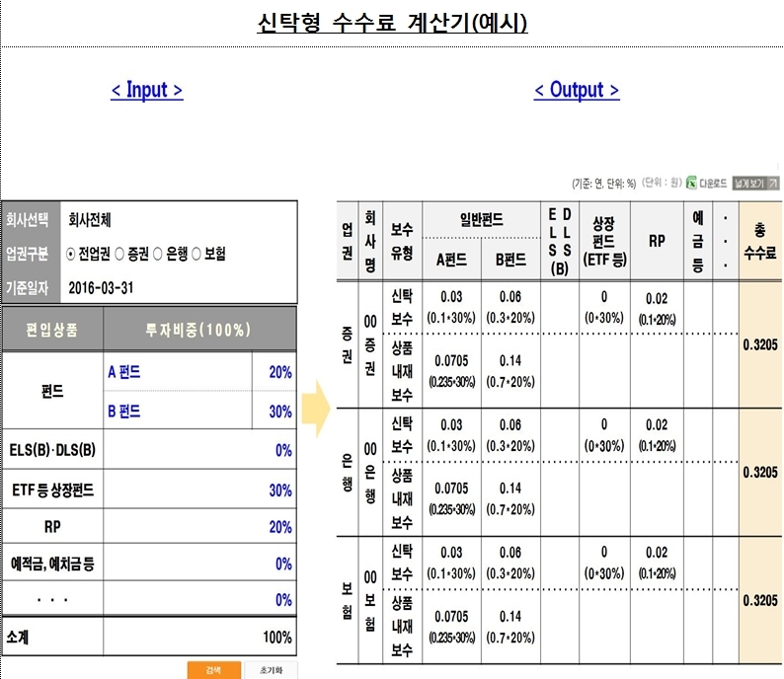Viewport: 784px width, 679px height.
Task: Click the 예적금, 예치금 등 weight field
Action: [282, 564]
